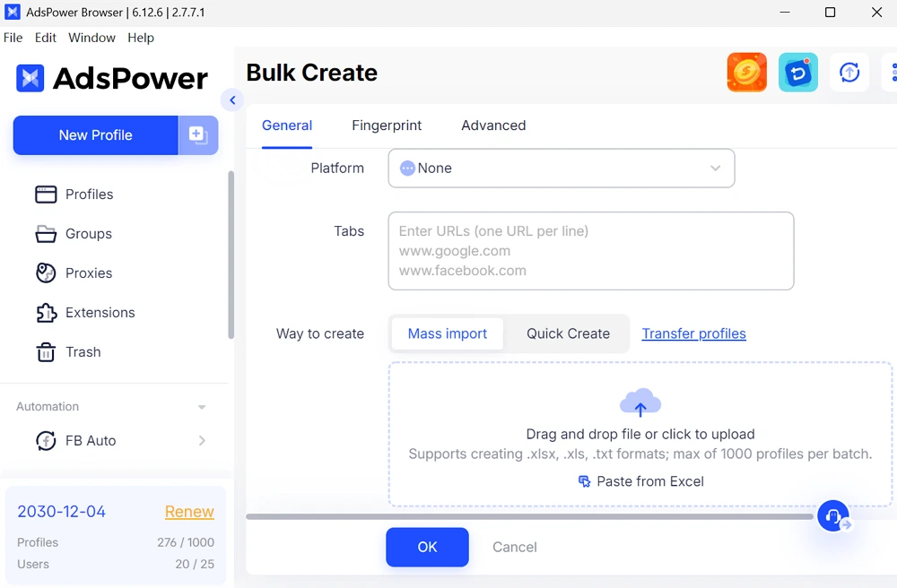Click the Profiles label in sidebar

[89, 195]
